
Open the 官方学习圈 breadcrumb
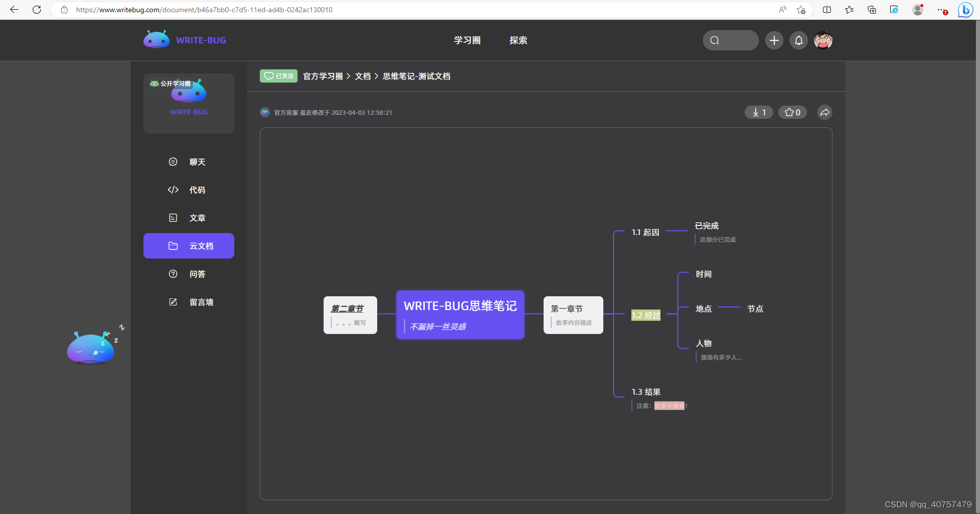point(323,76)
